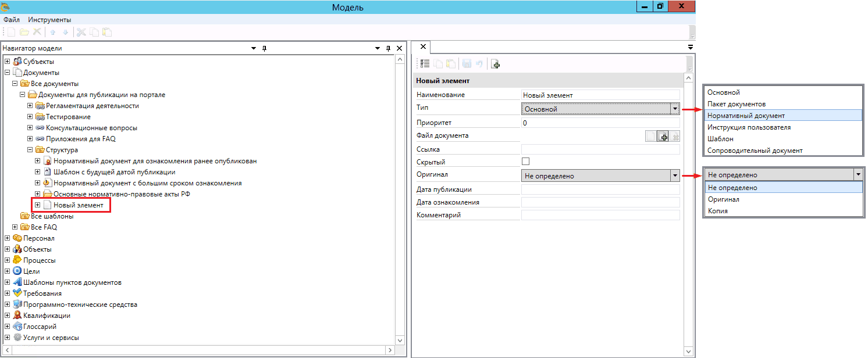The height and width of the screenshot is (358, 868).
Task: Select Глоссарий in the model navigator
Action: pyautogui.click(x=40, y=327)
